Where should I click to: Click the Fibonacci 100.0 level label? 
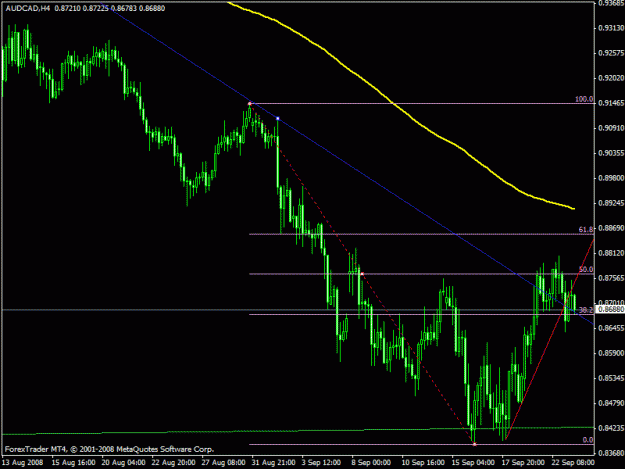click(x=584, y=99)
